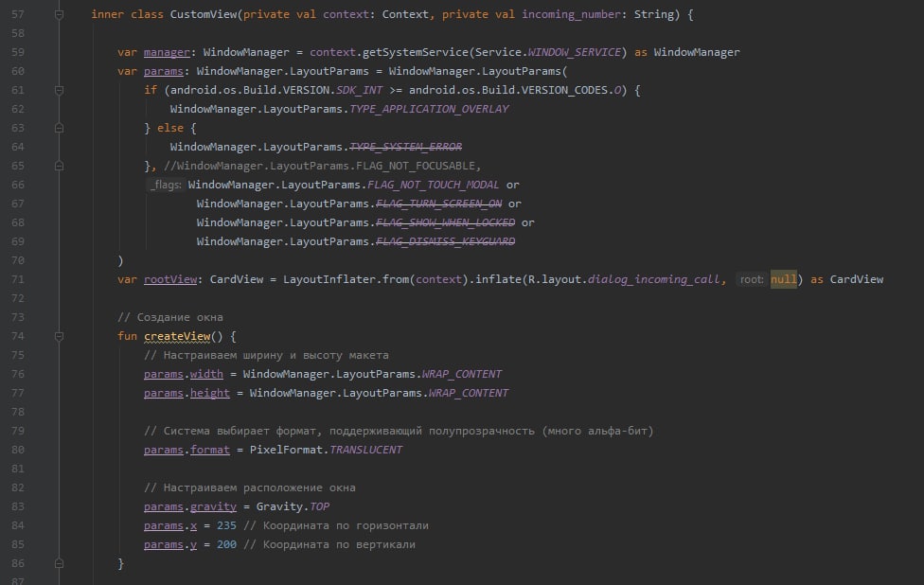Screen dimensions: 924x585
Task: Click the TRANSLUCENT constant
Action: pos(366,450)
